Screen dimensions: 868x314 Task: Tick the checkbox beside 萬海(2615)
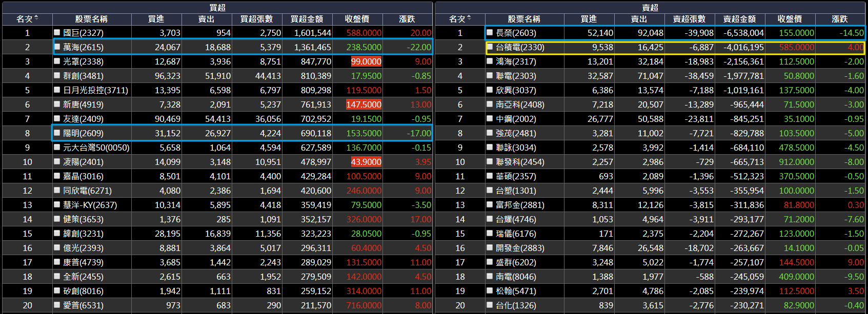point(57,47)
